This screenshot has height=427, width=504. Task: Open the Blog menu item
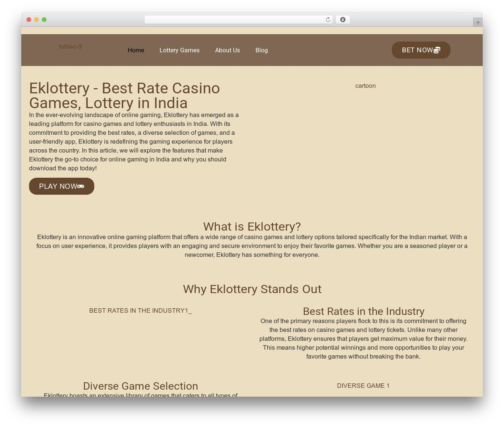[261, 50]
